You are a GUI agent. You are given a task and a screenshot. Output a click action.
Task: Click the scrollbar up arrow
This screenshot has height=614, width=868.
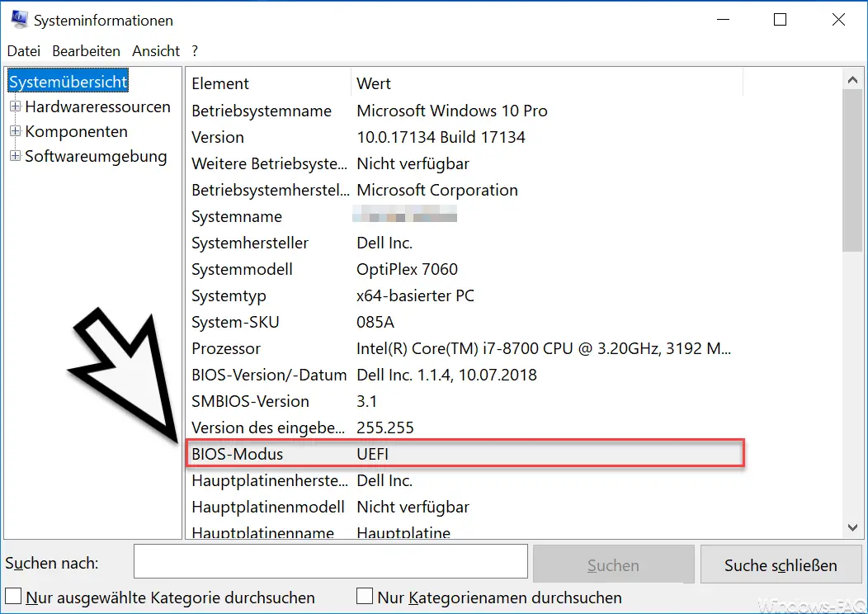point(852,80)
